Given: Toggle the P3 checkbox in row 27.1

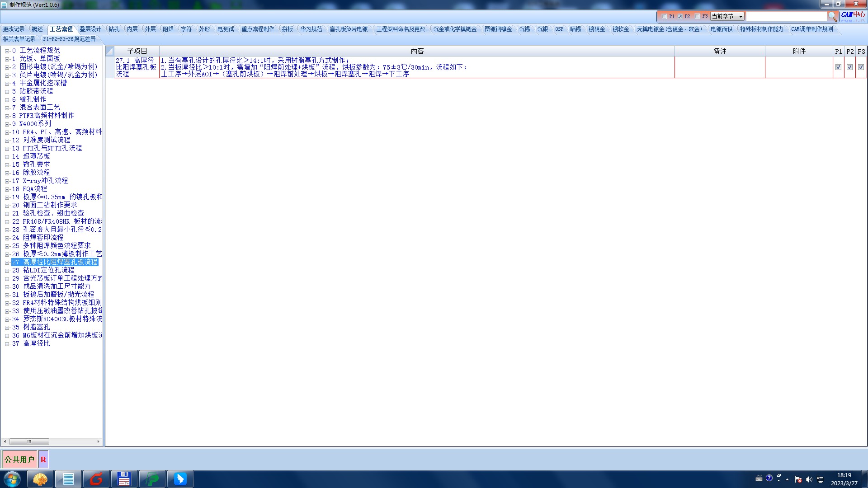Looking at the screenshot, I should (x=861, y=67).
